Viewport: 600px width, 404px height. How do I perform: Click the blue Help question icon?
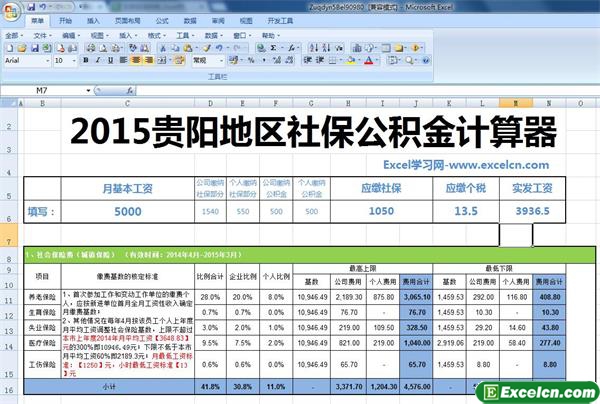(426, 60)
